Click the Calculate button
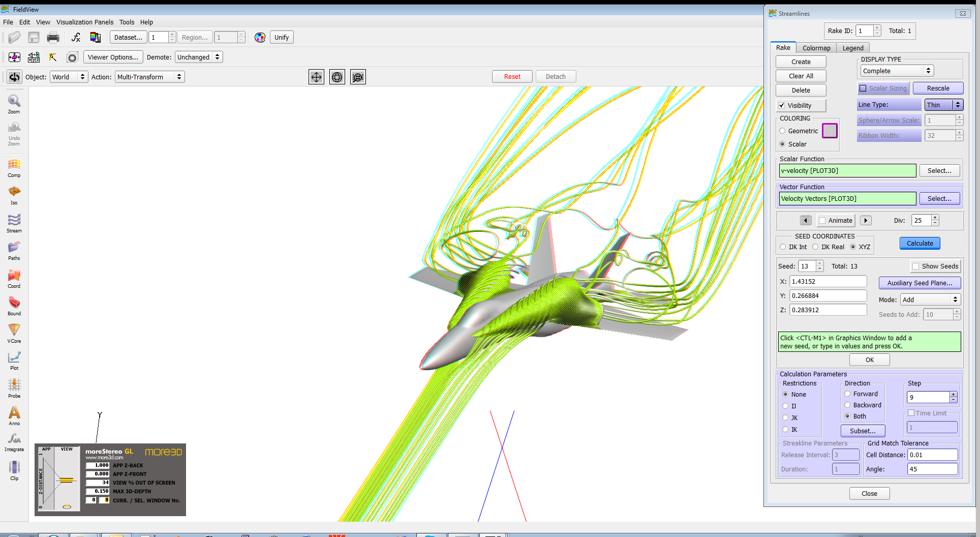 [920, 243]
